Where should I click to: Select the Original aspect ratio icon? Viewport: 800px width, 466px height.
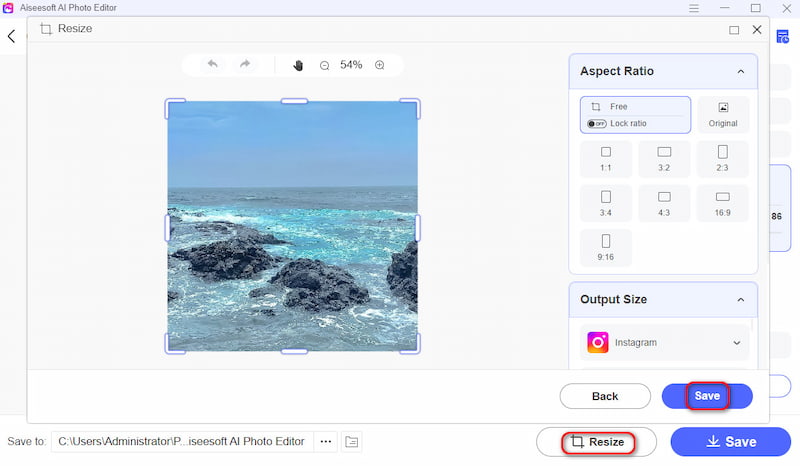[722, 114]
